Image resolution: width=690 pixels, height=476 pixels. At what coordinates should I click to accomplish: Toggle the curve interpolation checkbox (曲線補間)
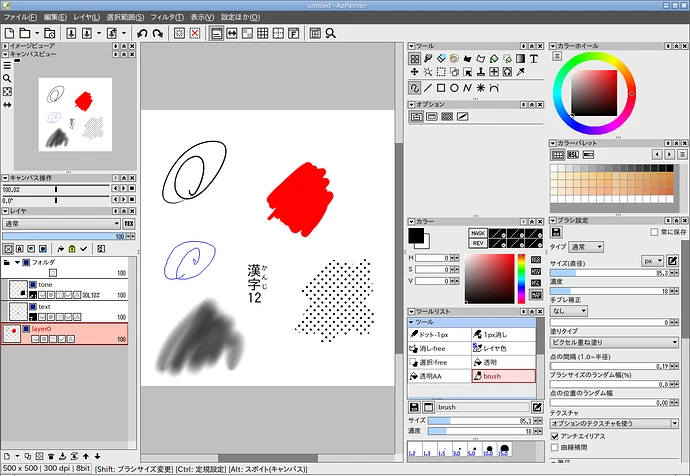click(555, 447)
